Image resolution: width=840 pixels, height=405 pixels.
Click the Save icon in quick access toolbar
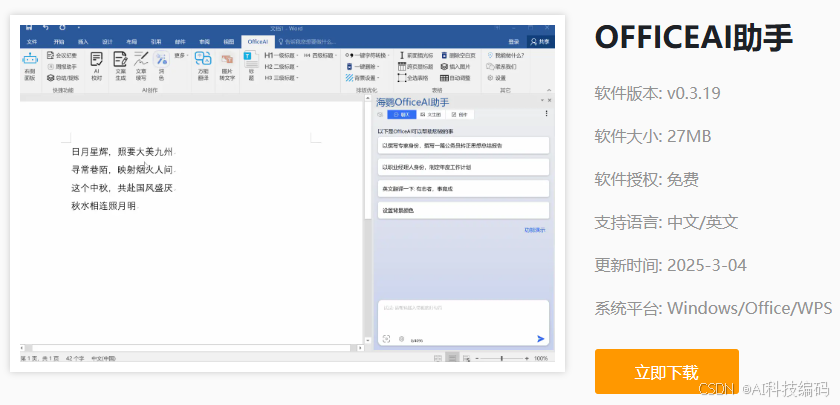[29, 27]
